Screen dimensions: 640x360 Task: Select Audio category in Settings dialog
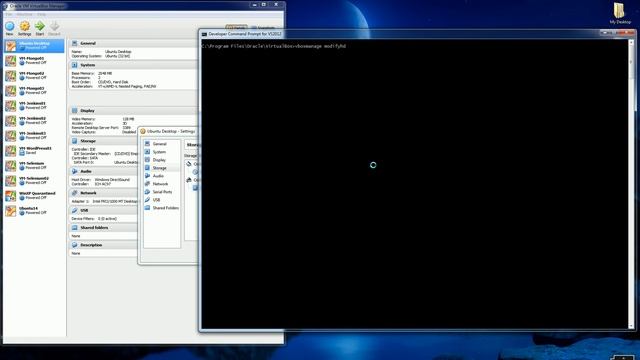point(162,176)
